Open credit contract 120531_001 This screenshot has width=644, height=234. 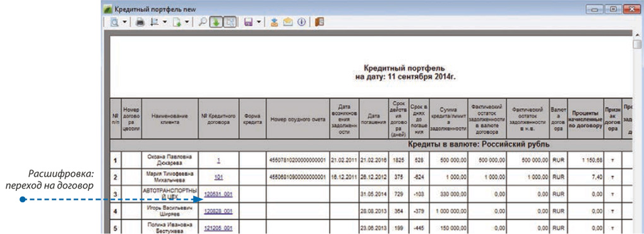coord(218,195)
